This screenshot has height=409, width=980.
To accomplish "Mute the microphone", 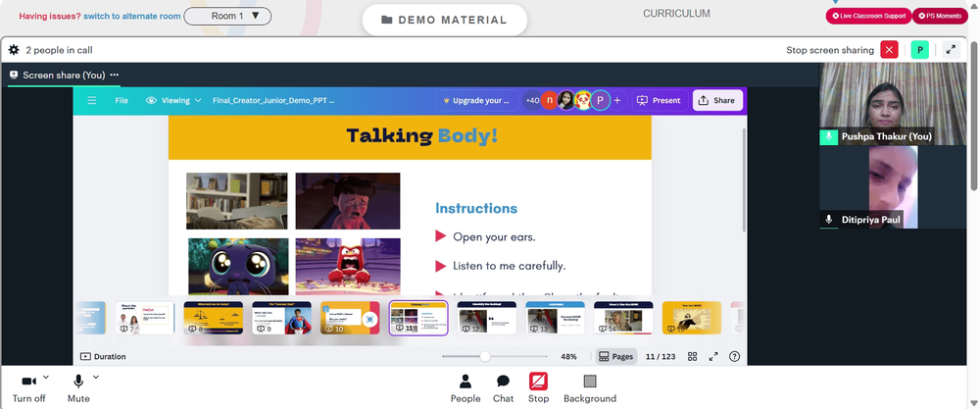I will (78, 387).
